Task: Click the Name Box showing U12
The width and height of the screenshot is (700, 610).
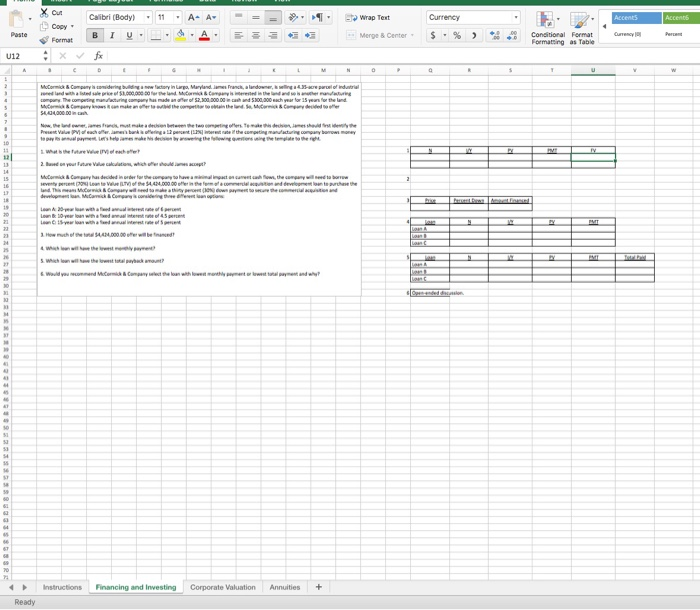Action: (21, 56)
